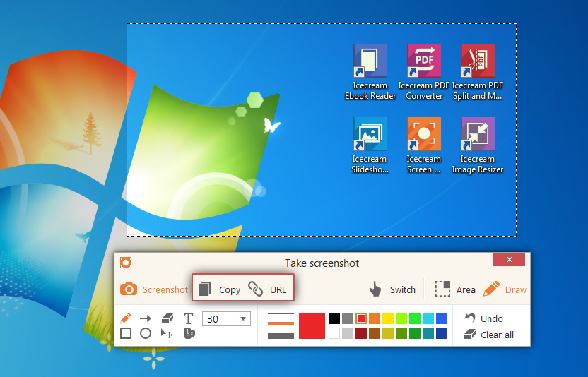Choose the medium orange line thickness
The image size is (588, 377).
(x=281, y=323)
